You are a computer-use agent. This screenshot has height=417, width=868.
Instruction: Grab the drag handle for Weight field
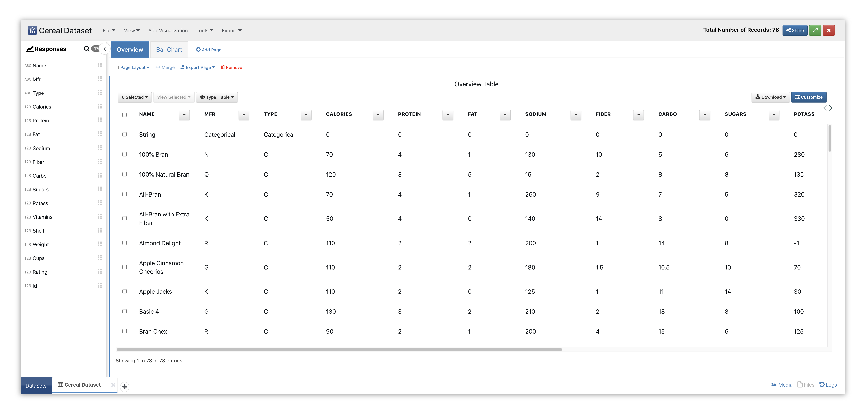pos(100,244)
